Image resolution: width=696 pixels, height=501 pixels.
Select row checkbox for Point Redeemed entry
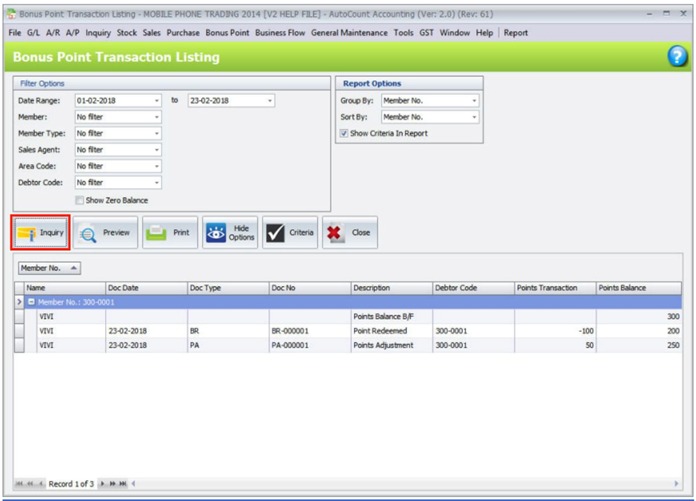tap(19, 330)
